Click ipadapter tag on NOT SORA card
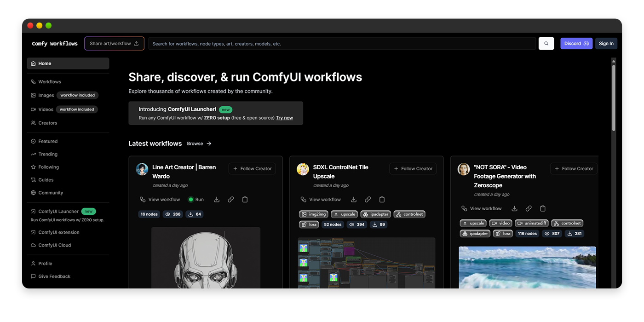The image size is (644, 322). [475, 234]
